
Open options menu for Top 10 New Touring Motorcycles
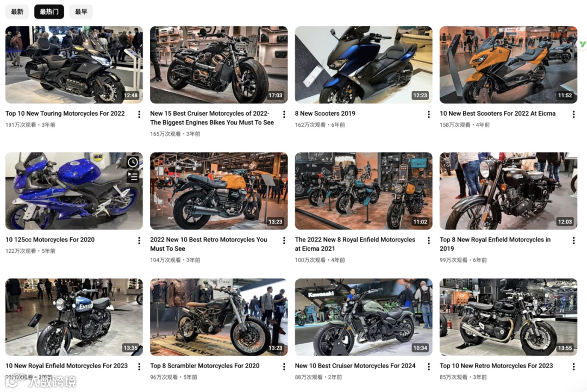tap(139, 114)
